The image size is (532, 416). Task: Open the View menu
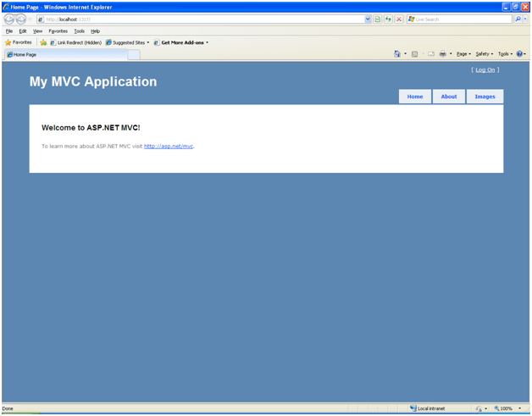(37, 31)
